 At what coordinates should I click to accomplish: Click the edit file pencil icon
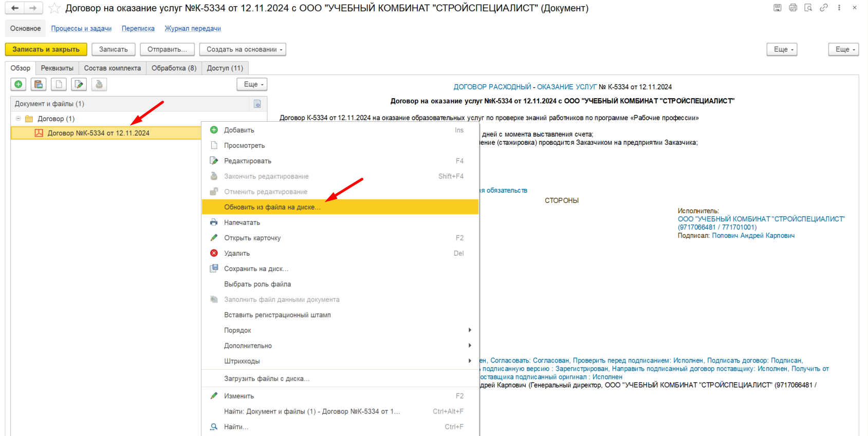pyautogui.click(x=79, y=84)
